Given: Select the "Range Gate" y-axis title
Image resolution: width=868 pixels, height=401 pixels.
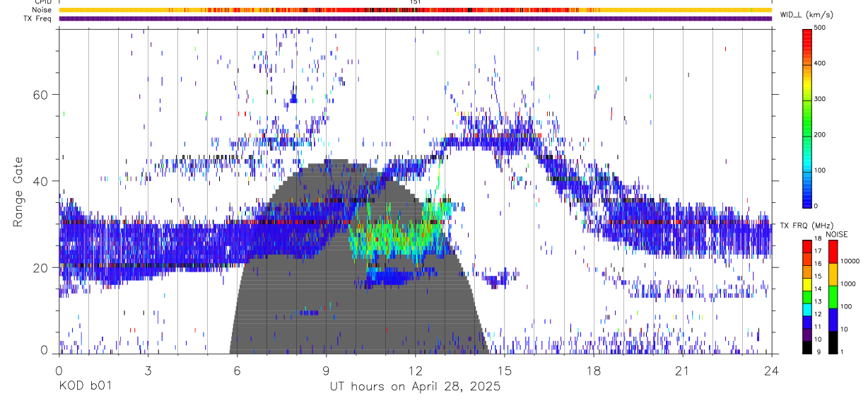Looking at the screenshot, I should coord(18,193).
